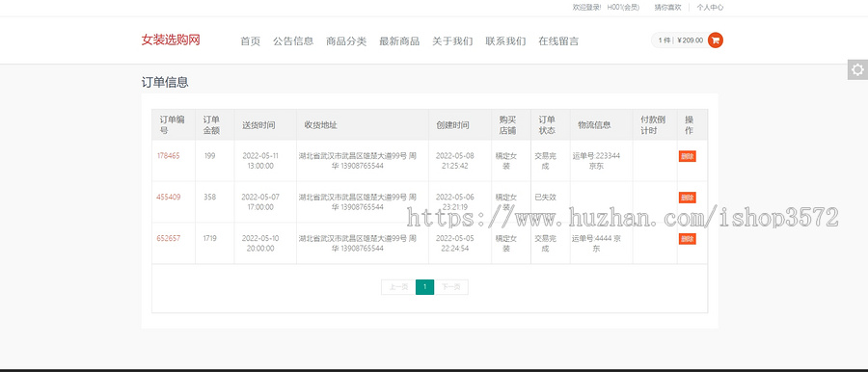The width and height of the screenshot is (868, 372).
Task: Click delivery time 2022-05-07 17:00:00
Action: click(x=260, y=202)
